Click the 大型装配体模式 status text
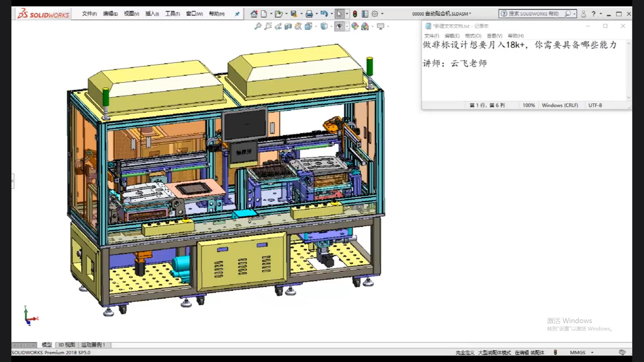The image size is (644, 362). pos(494,353)
